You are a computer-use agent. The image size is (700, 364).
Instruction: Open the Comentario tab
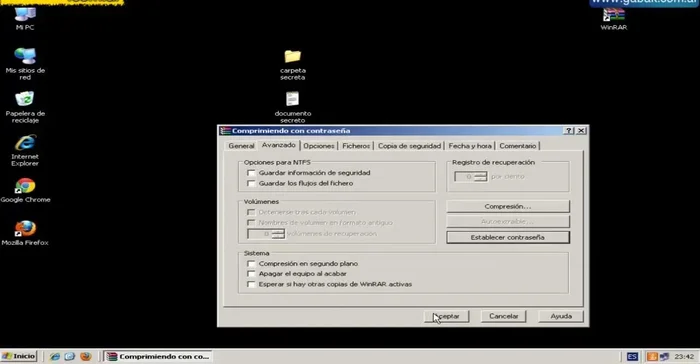point(518,146)
